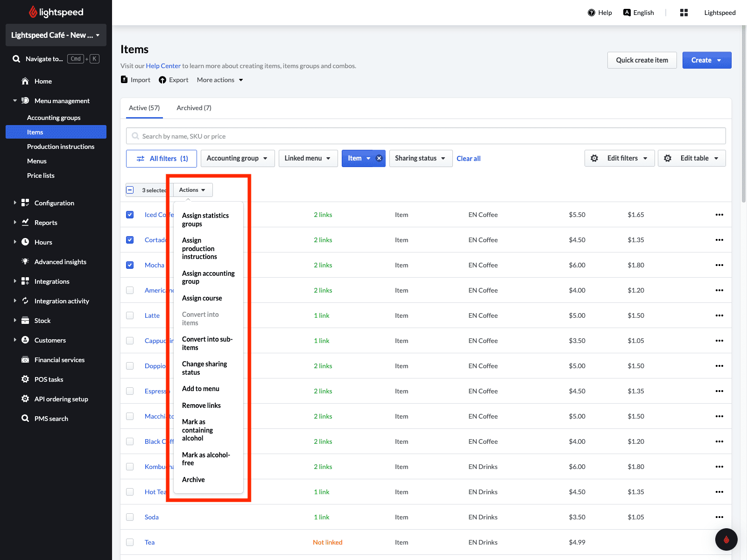Viewport: 747px width, 560px height.
Task: Click the app switcher grid icon
Action: click(684, 13)
